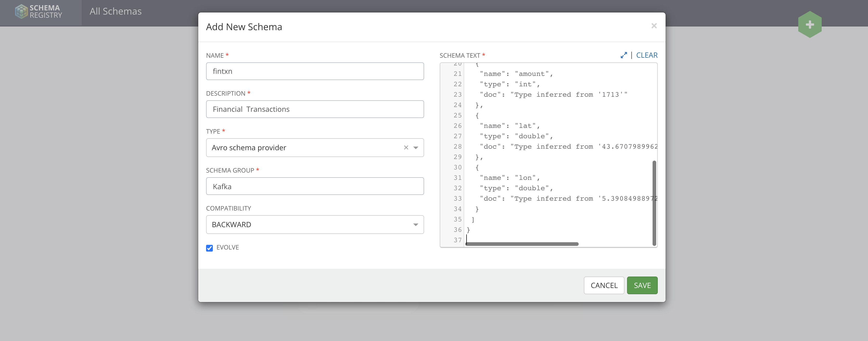The image size is (868, 341).
Task: Open the TYPE dropdown arrow
Action: pos(416,148)
